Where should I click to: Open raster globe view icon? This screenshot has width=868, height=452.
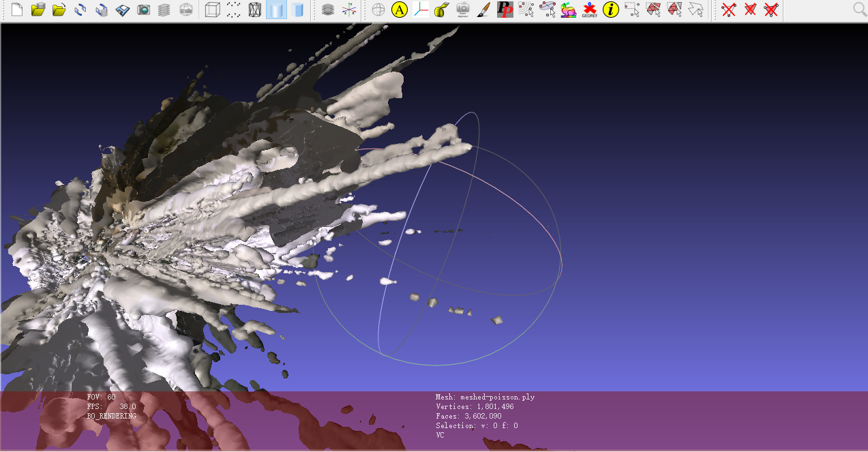(185, 10)
